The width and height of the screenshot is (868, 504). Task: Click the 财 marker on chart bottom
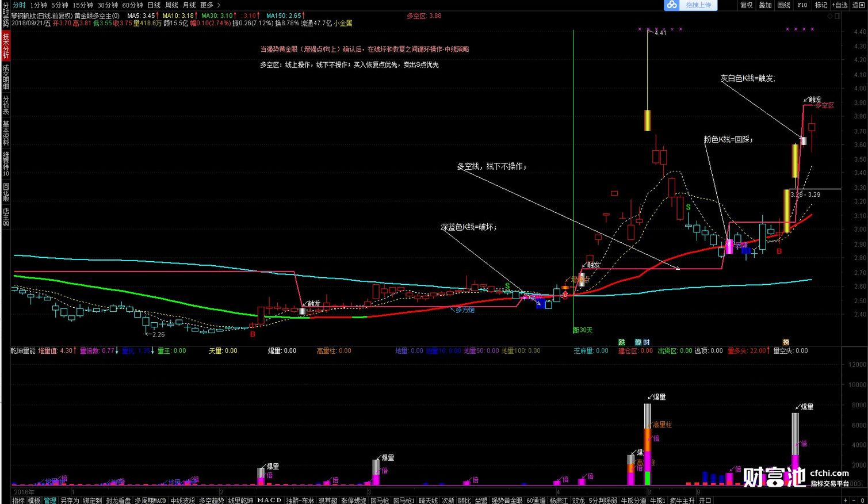point(647,342)
